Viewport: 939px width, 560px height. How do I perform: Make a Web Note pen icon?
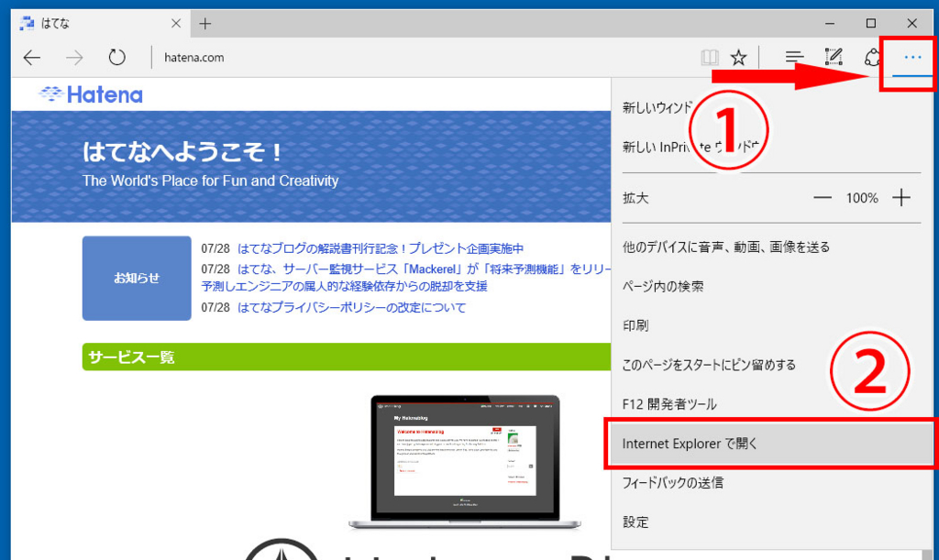834,57
